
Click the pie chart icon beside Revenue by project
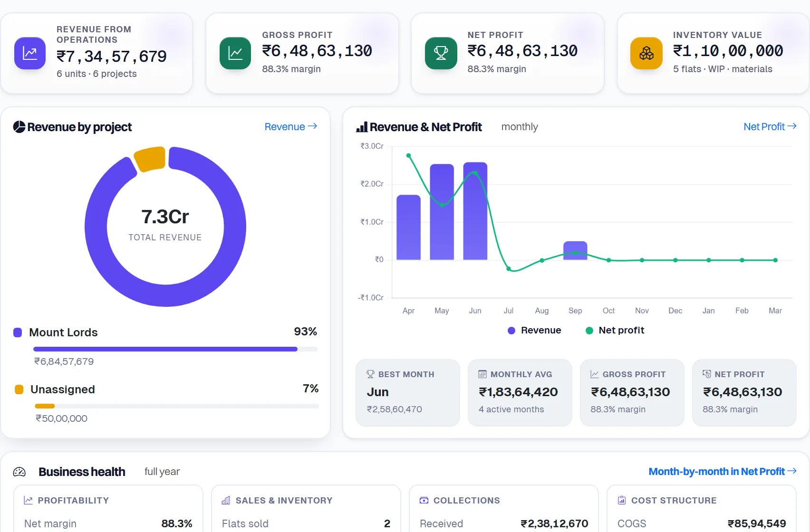point(19,127)
